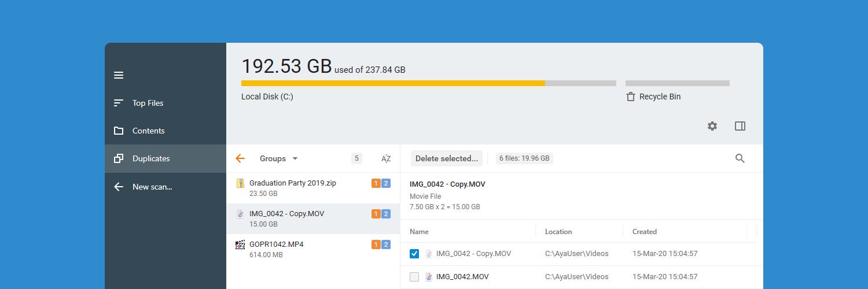The image size is (868, 289).
Task: Select Graduation Party 2019.zip group
Action: pos(313,188)
